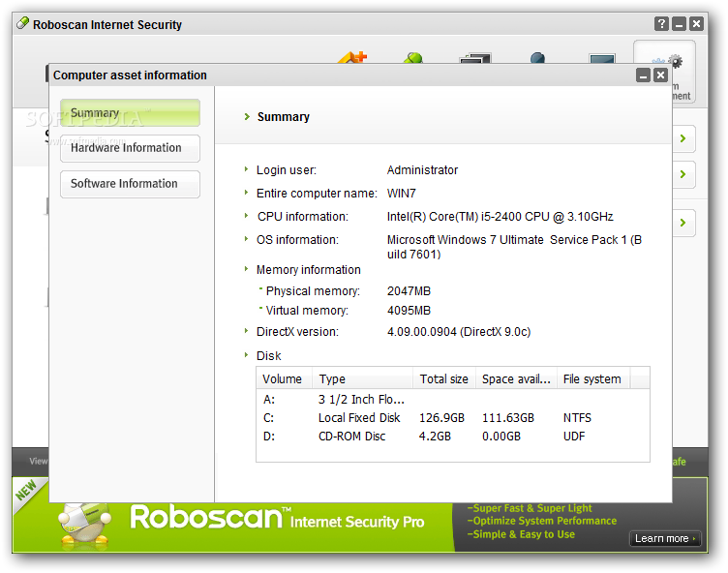Click the NTFS file system cell
728x573 pixels.
577,418
